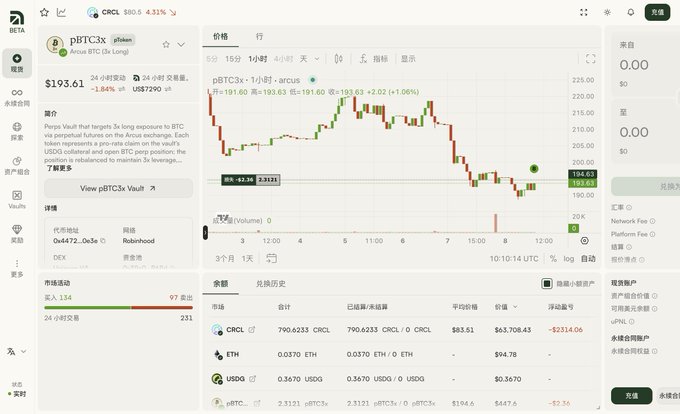This screenshot has width=680, height=414.
Task: Select the 1天 date range
Action: click(247, 258)
